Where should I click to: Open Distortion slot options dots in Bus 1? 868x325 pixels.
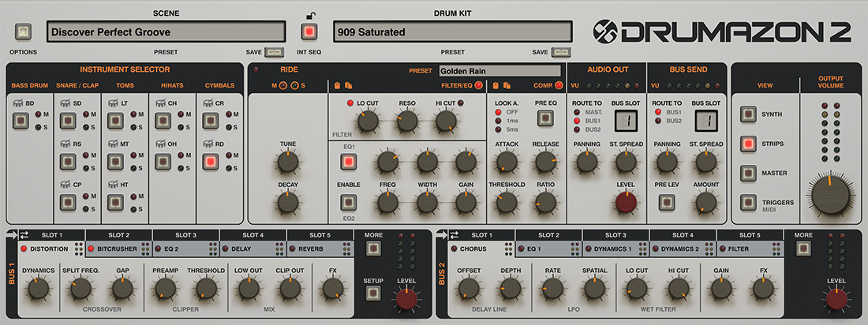[x=78, y=248]
